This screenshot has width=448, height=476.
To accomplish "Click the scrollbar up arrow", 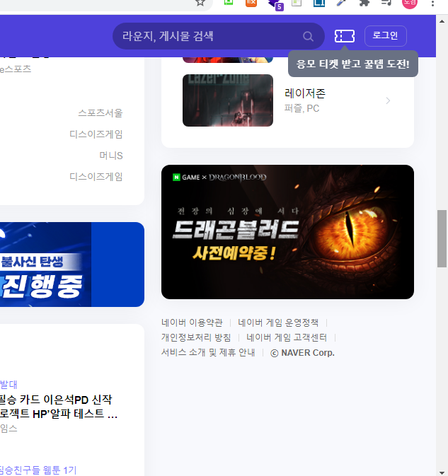I will 442,21.
